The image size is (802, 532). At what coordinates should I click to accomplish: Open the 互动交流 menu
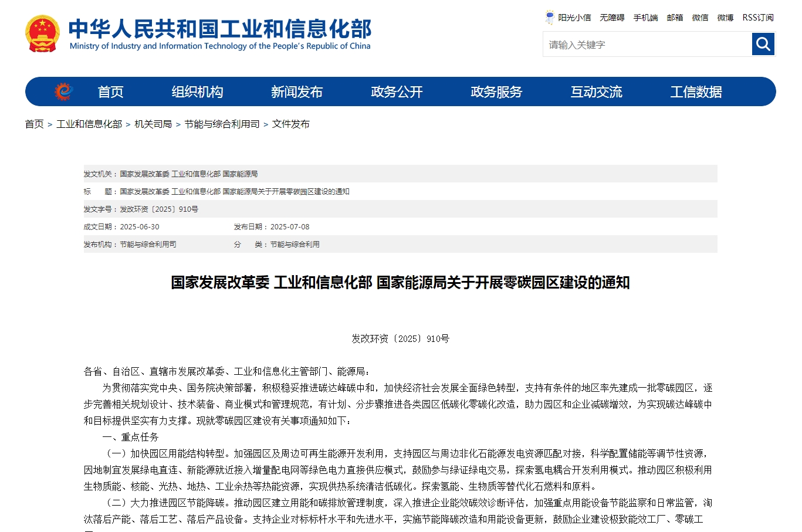[597, 92]
